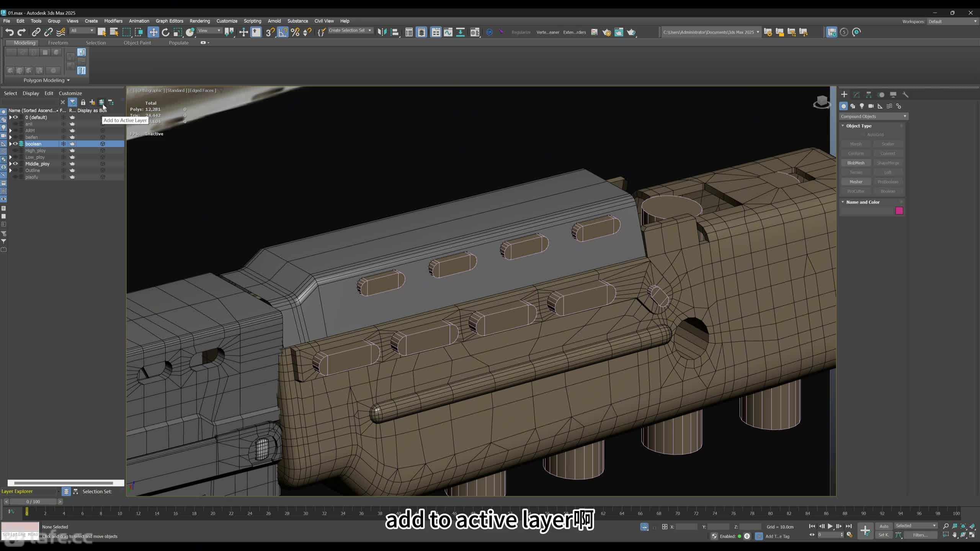Viewport: 980px width, 551px height.
Task: Click the Play Animation button
Action: click(830, 526)
